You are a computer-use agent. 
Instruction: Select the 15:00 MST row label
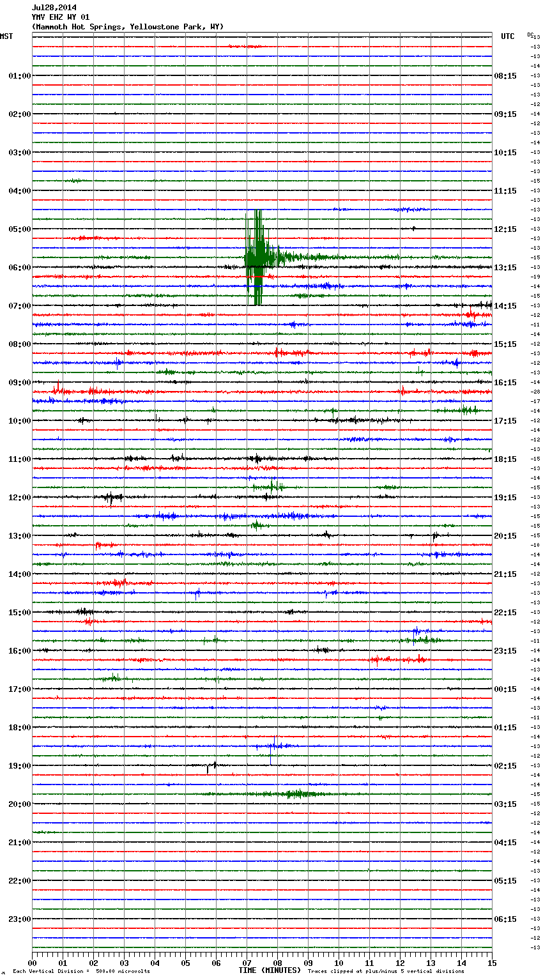[x=20, y=613]
